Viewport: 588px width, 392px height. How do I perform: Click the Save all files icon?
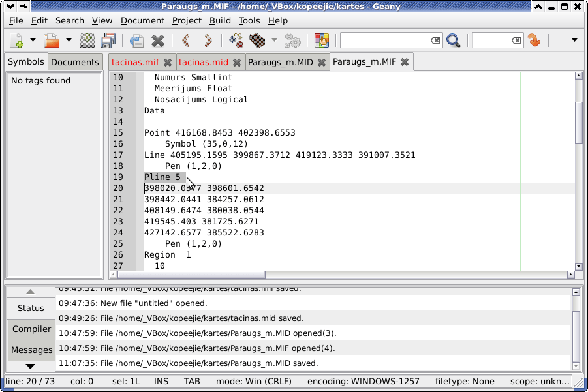pyautogui.click(x=108, y=40)
